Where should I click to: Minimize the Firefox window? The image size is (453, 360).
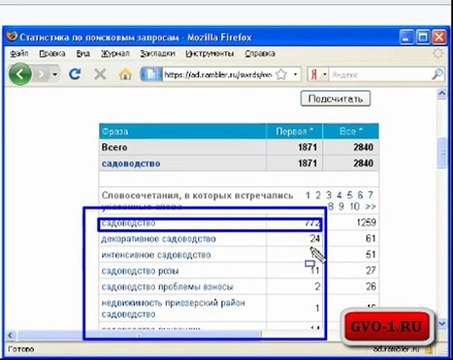click(406, 37)
